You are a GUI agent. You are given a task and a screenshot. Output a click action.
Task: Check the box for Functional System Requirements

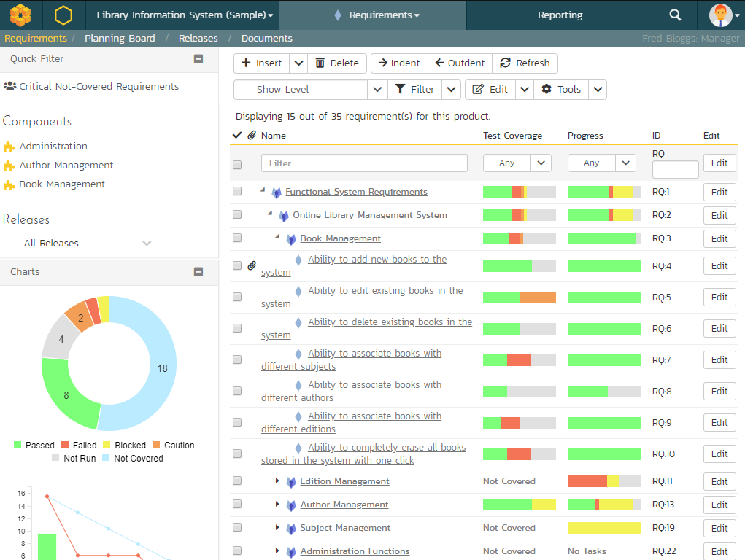(237, 191)
